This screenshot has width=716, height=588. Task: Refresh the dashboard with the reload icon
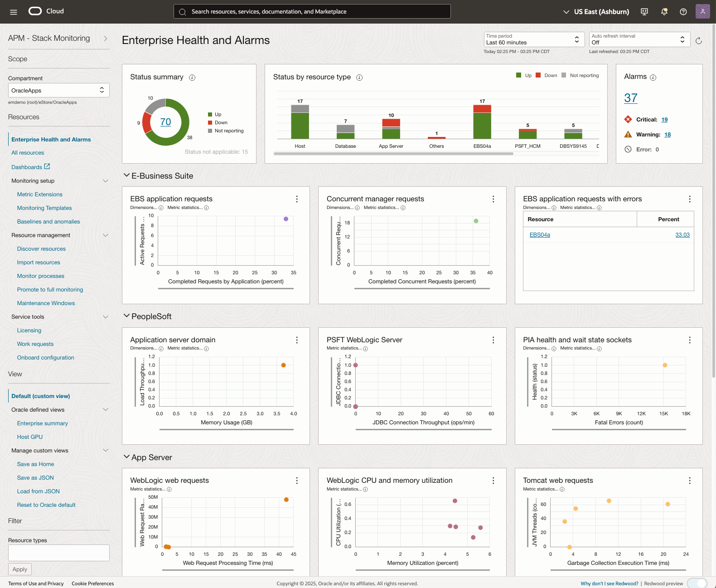699,41
